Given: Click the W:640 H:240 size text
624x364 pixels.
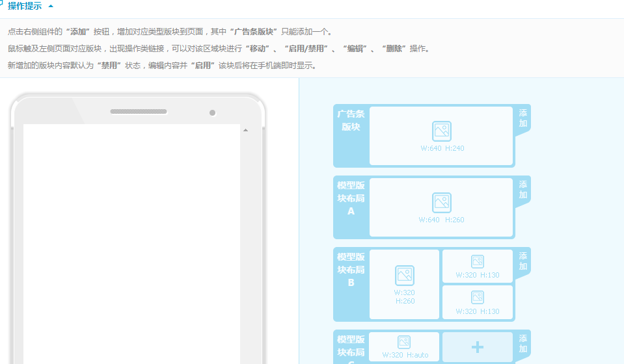Looking at the screenshot, I should pos(442,148).
